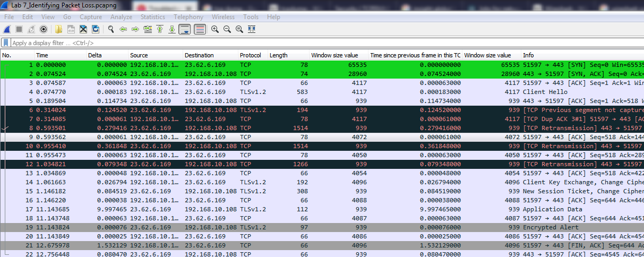This screenshot has width=644, height=257.
Task: Reload this capture file
Action: pyautogui.click(x=96, y=29)
